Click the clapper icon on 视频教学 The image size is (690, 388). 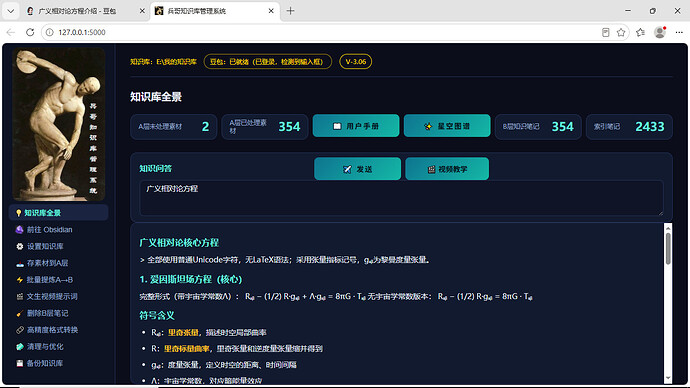tap(431, 169)
